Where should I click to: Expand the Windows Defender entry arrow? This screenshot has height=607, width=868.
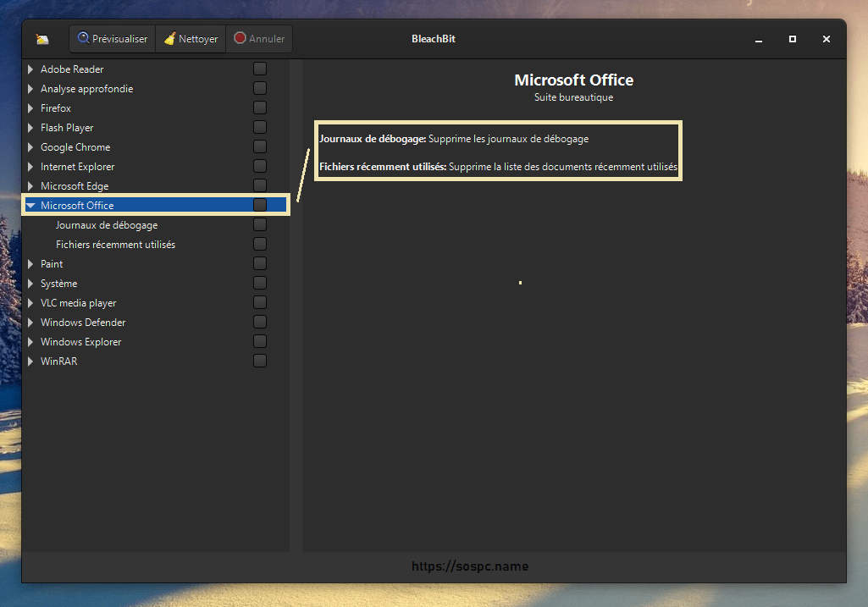coord(30,323)
